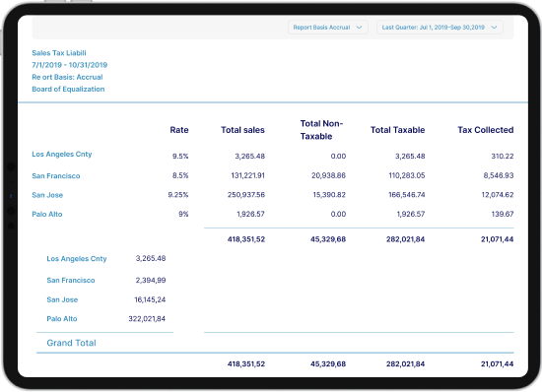The height and width of the screenshot is (392, 542).
Task: Click the 131,221.91 total sales value
Action: 247,175
